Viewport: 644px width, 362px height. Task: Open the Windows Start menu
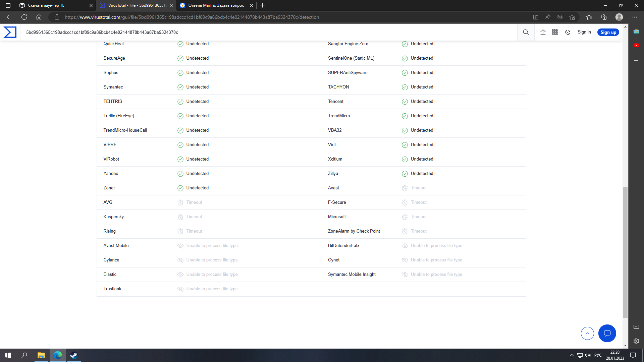tap(8, 355)
